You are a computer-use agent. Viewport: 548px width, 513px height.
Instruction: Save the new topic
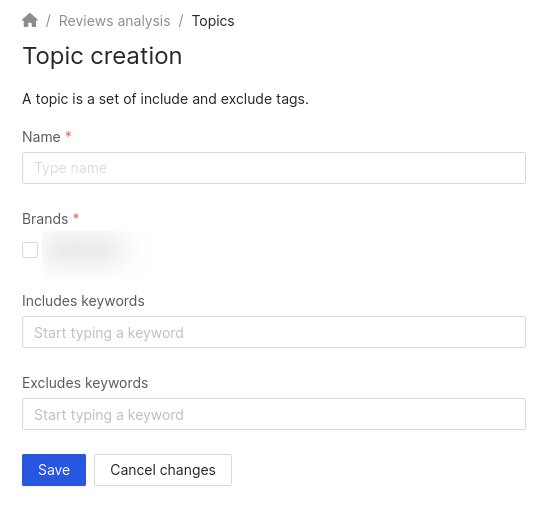click(x=54, y=470)
